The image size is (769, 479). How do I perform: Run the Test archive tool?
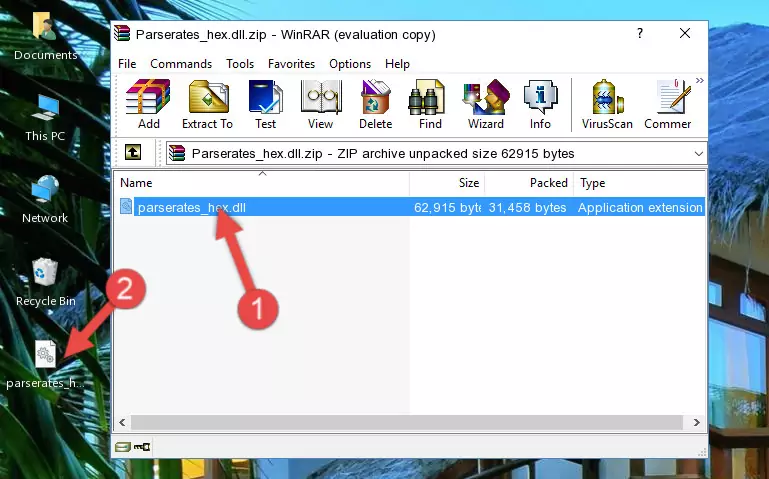click(x=265, y=104)
